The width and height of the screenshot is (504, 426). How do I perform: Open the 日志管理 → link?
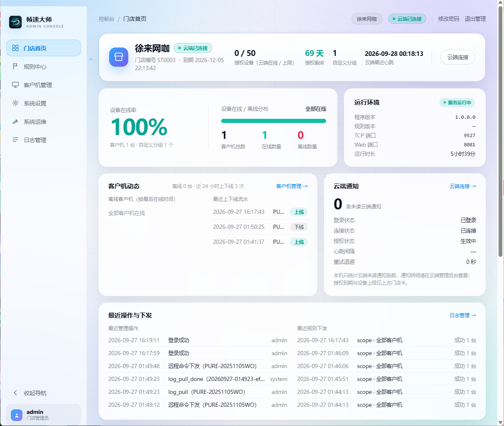[463, 315]
